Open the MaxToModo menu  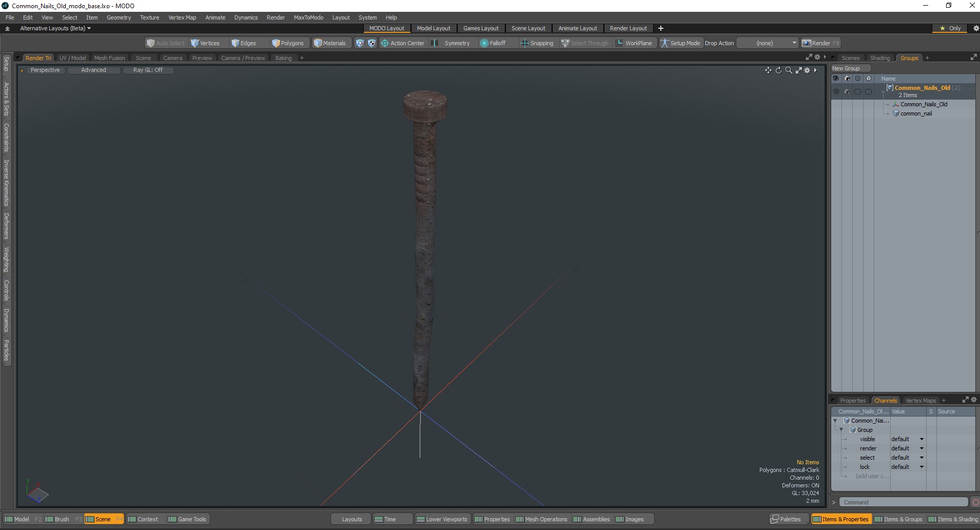308,17
